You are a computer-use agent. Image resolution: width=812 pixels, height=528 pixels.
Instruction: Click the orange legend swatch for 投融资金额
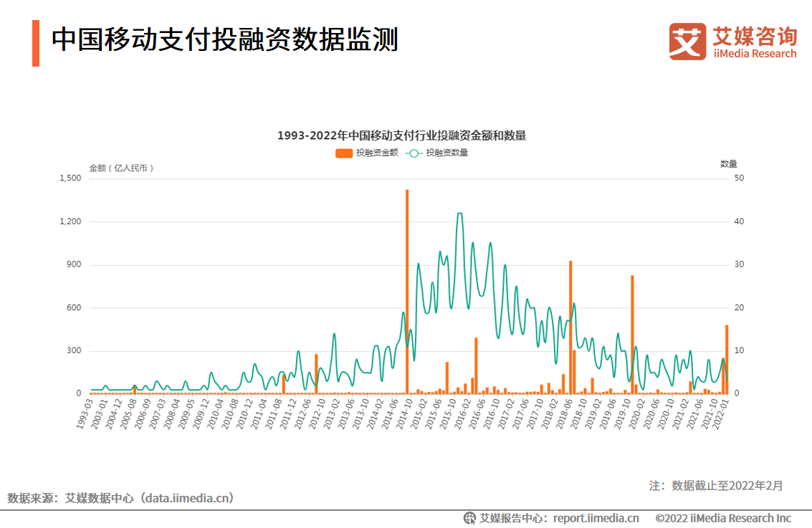pos(344,153)
